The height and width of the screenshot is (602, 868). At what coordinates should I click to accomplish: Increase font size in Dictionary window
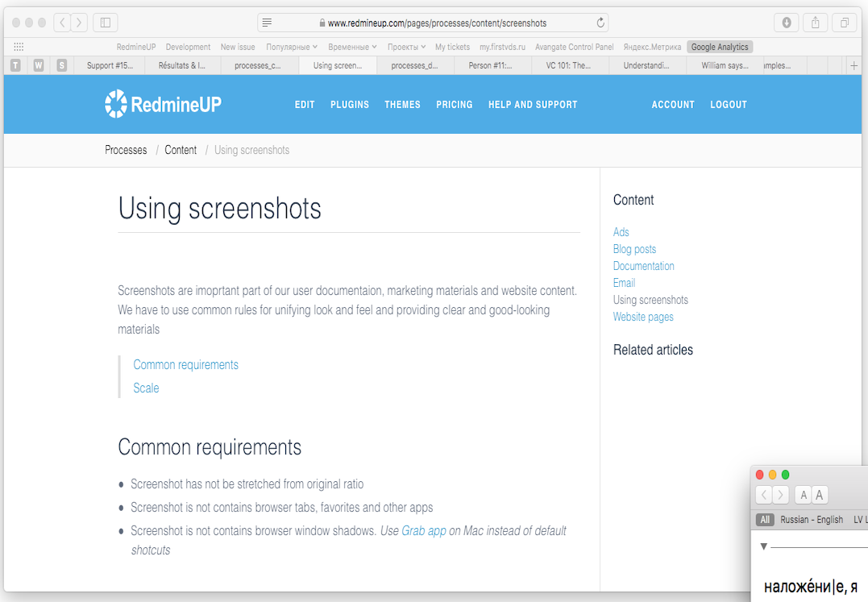click(819, 495)
